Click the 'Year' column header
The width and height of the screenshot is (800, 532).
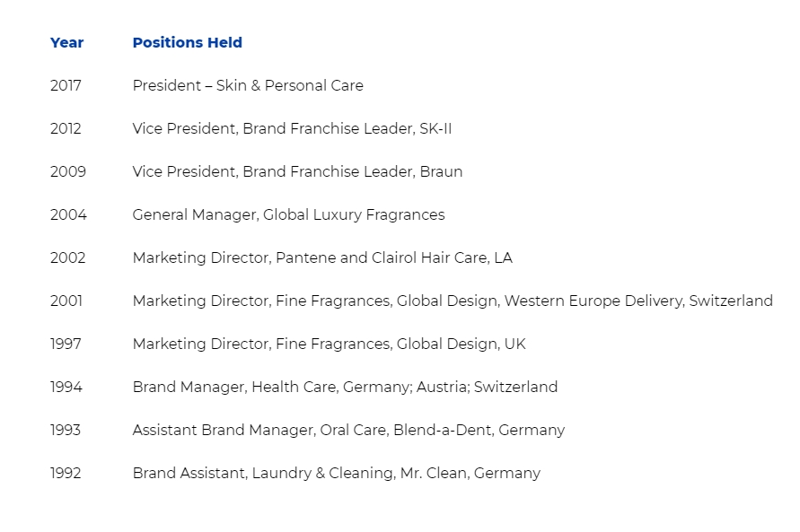tap(66, 43)
